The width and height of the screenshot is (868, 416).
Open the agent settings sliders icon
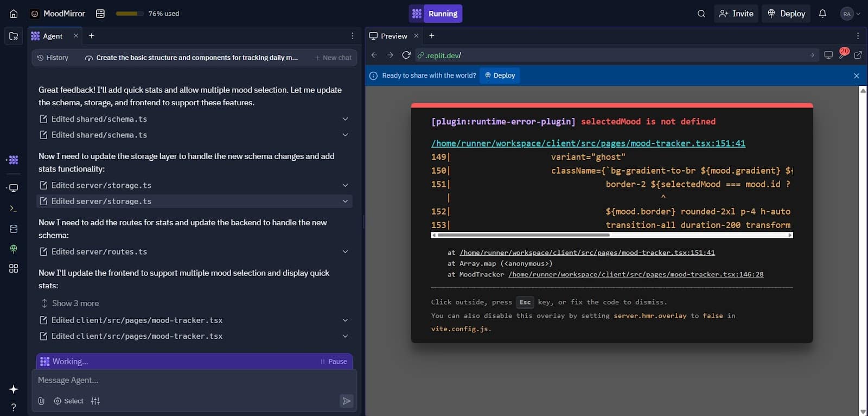pyautogui.click(x=95, y=401)
